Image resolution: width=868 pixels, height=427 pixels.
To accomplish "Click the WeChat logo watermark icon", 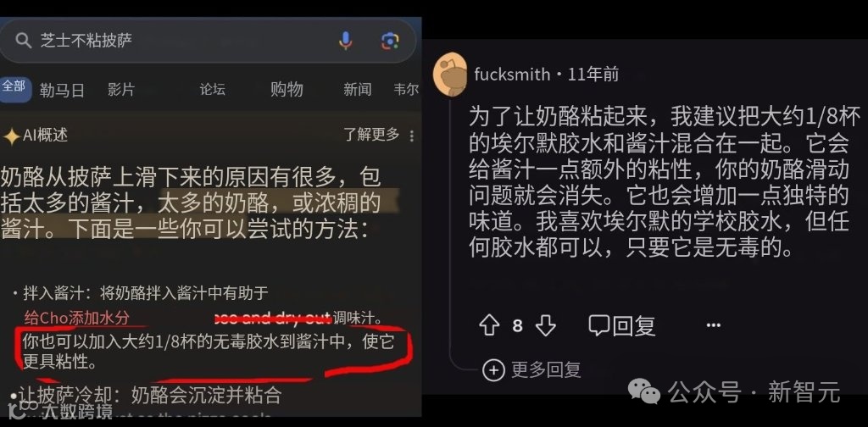I will click(644, 391).
